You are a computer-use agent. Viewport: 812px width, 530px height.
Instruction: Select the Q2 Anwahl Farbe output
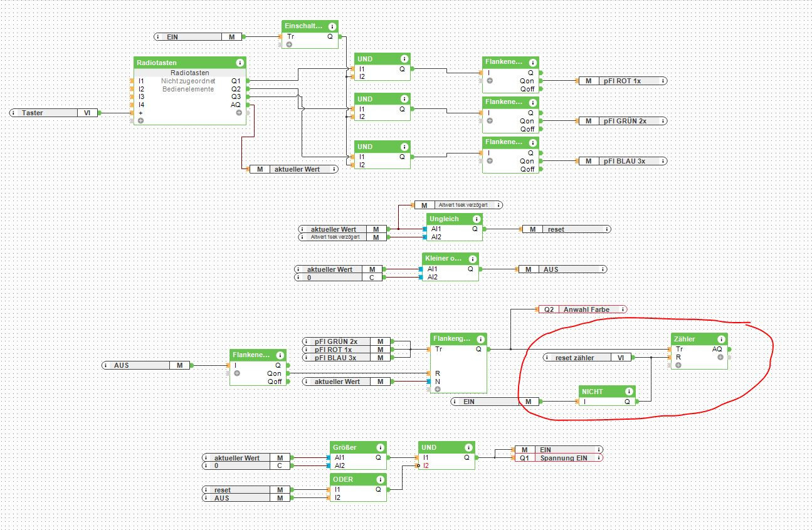tap(583, 309)
